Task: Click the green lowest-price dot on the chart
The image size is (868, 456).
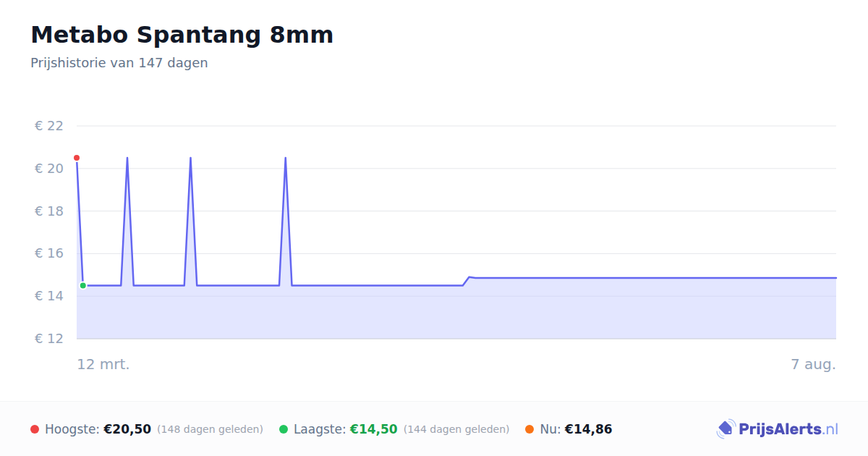Action: click(x=83, y=285)
